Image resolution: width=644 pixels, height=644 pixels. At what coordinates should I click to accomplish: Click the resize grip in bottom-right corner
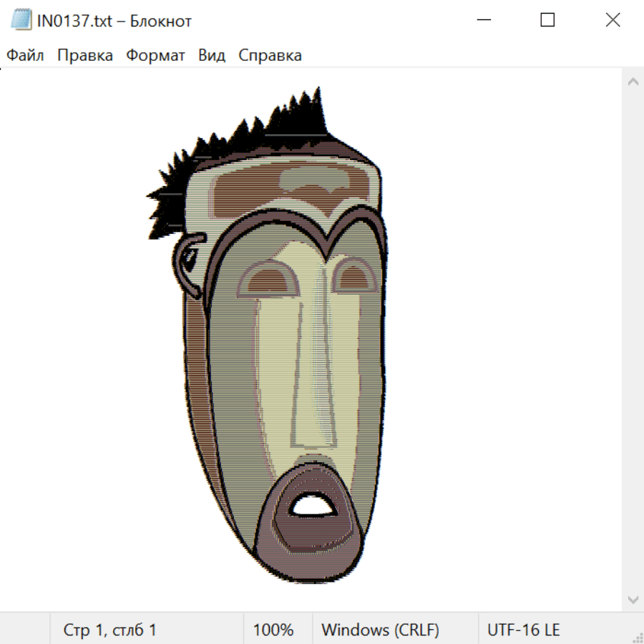[x=638, y=638]
